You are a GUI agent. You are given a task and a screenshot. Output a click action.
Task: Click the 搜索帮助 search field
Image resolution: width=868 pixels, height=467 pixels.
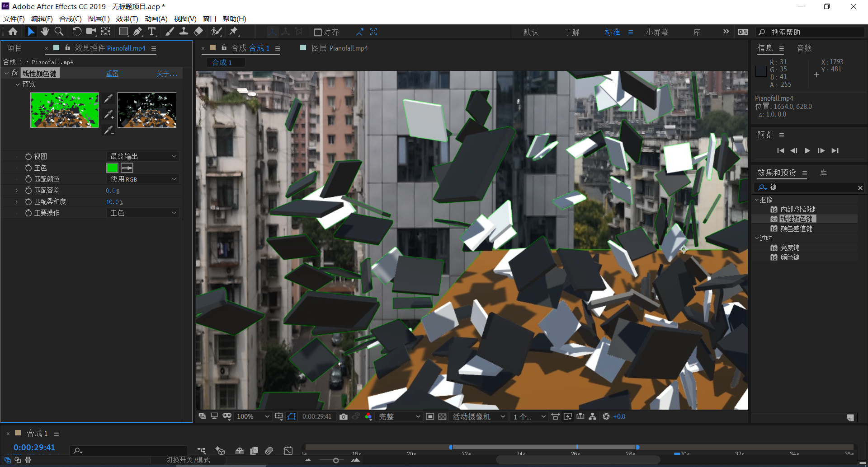(809, 32)
